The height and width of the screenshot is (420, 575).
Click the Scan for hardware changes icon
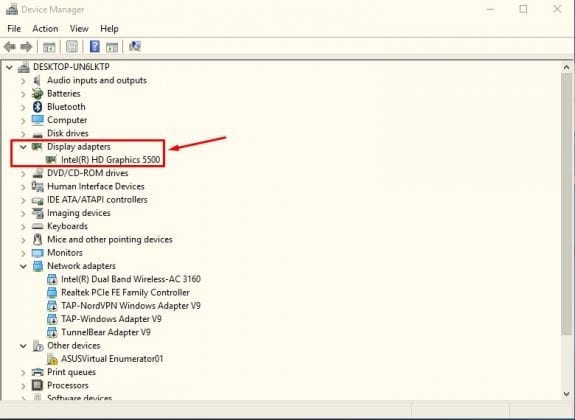click(135, 46)
